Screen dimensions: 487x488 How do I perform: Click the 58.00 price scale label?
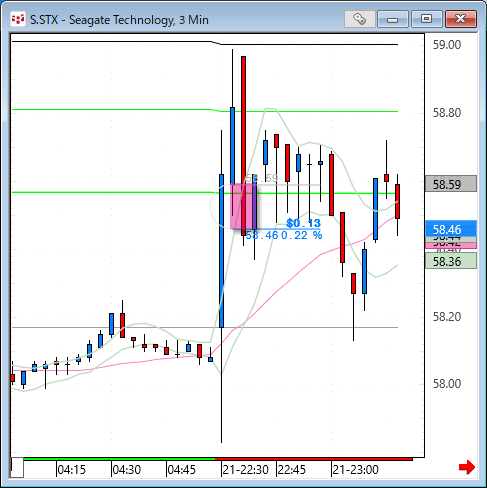pos(447,384)
